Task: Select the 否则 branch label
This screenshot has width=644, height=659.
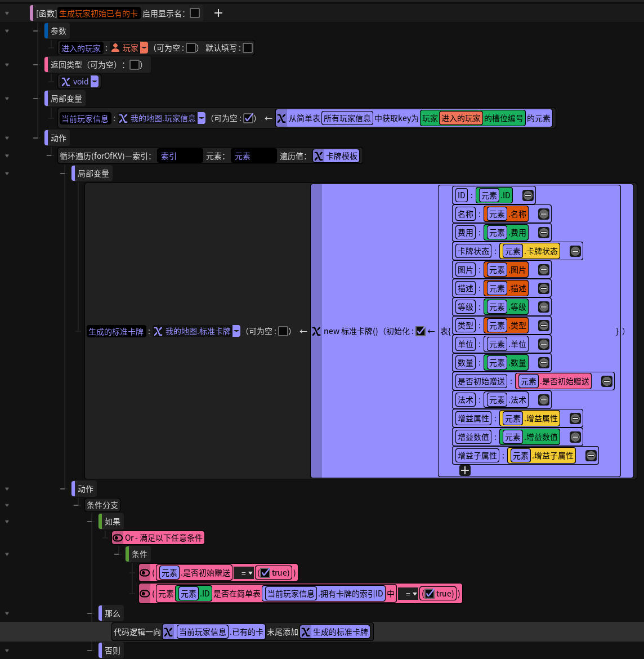Action: pos(112,651)
